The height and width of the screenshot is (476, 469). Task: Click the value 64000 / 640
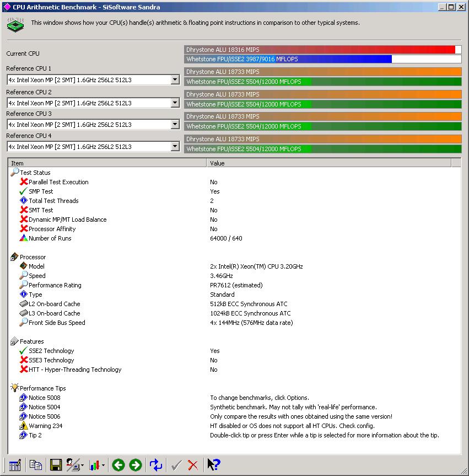tap(226, 238)
